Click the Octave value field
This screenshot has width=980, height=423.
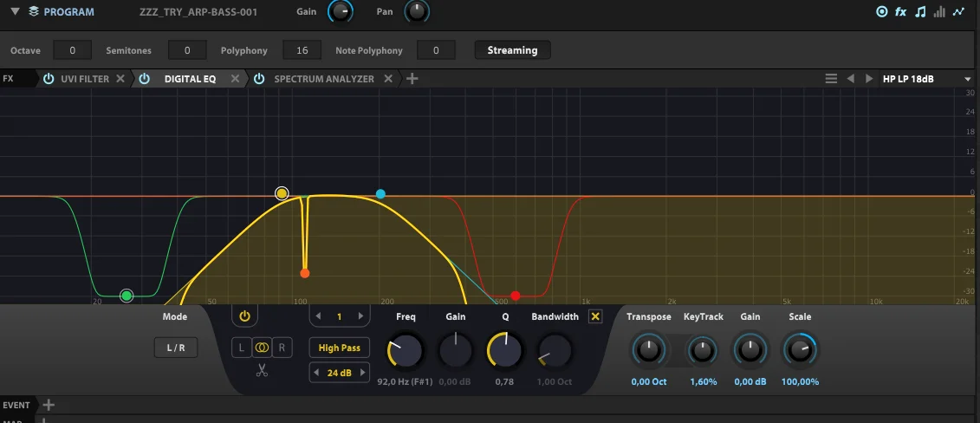pyautogui.click(x=73, y=50)
